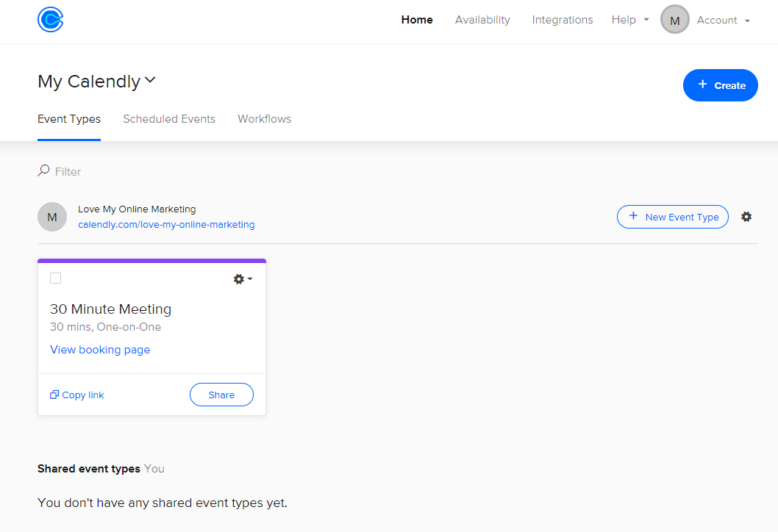
Task: Open the Integrations page
Action: (x=562, y=20)
